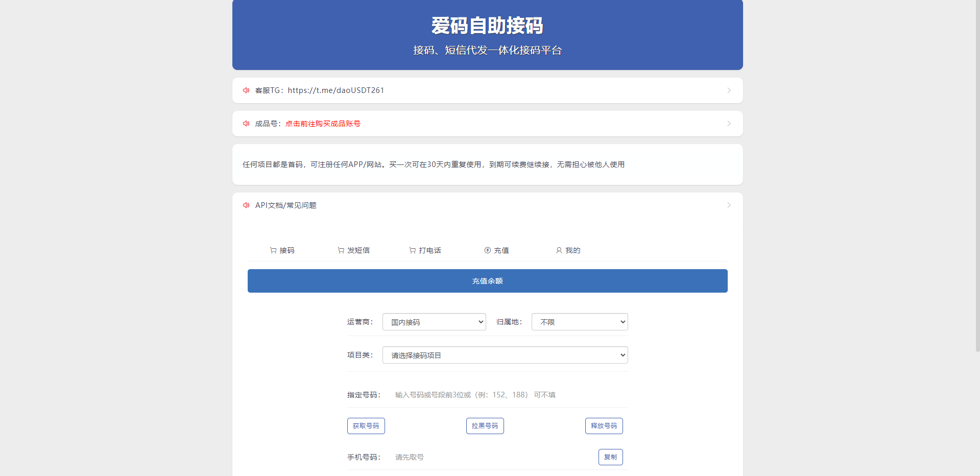Switch to the 接码 tab
Image resolution: width=980 pixels, height=476 pixels.
point(282,250)
